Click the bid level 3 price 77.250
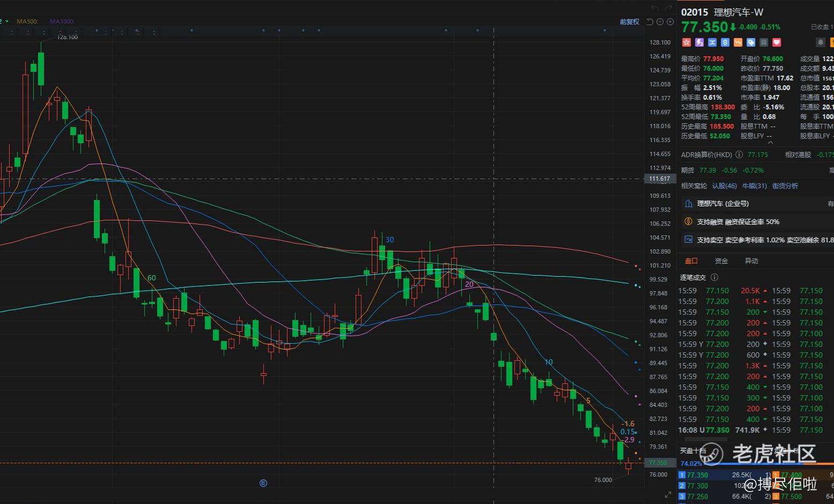 [697, 496]
